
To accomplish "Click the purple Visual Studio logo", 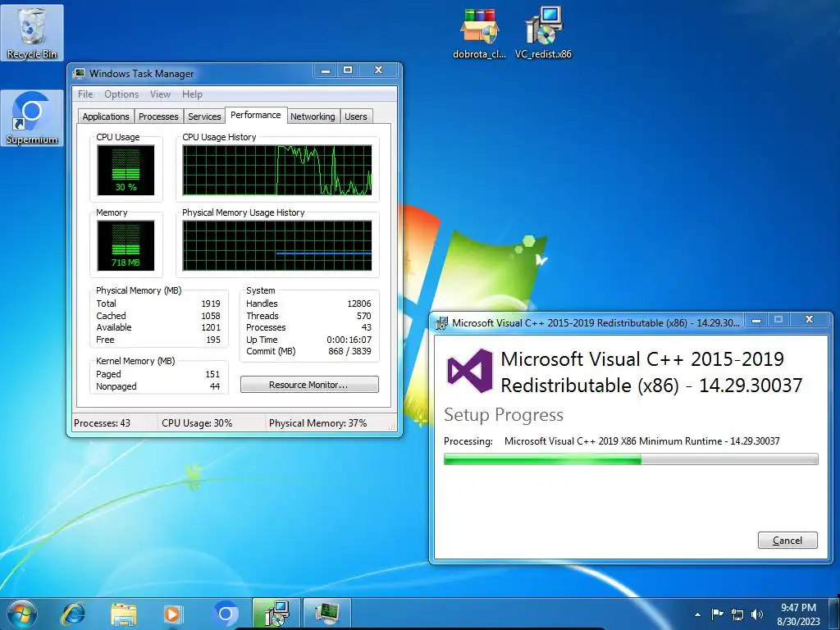I will coord(470,371).
